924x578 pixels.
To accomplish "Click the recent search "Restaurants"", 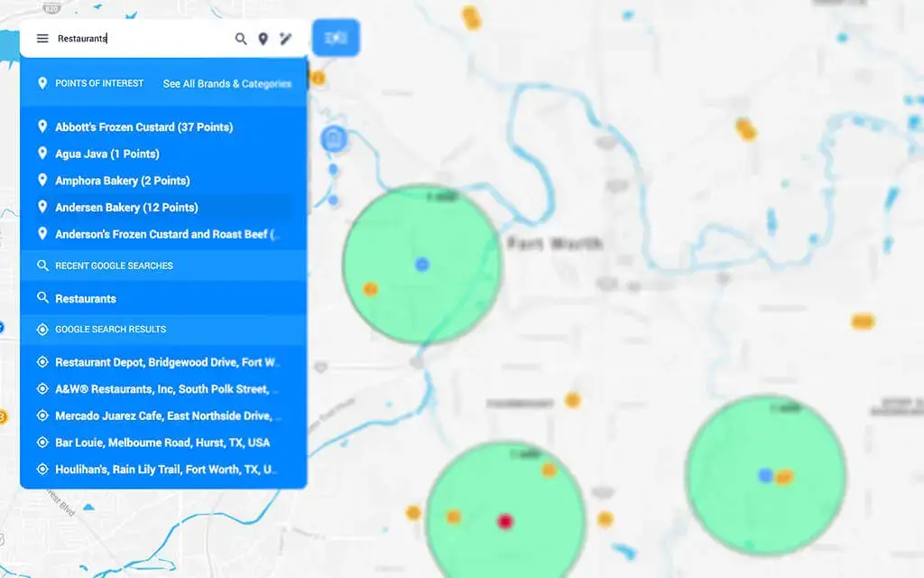I will pyautogui.click(x=164, y=298).
